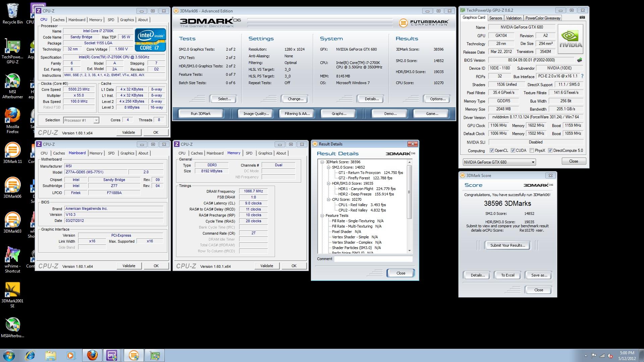Click the Image Quality... button
644x362 pixels.
pos(256,114)
